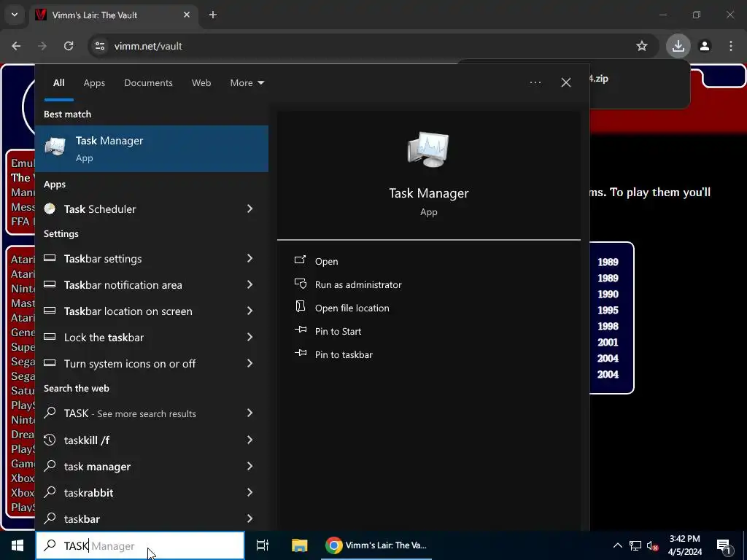Click the taskbar clock showing 3:42 PM
The height and width of the screenshot is (560, 747).
tap(684, 545)
